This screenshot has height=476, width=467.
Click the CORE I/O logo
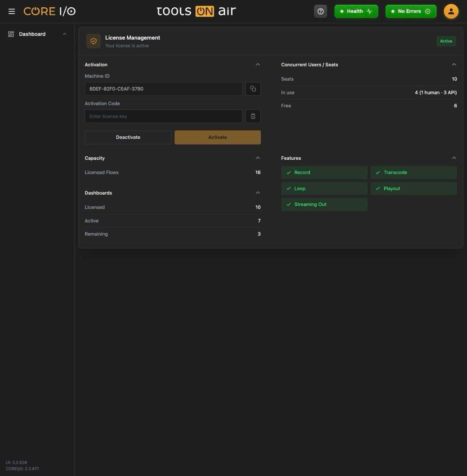[50, 12]
